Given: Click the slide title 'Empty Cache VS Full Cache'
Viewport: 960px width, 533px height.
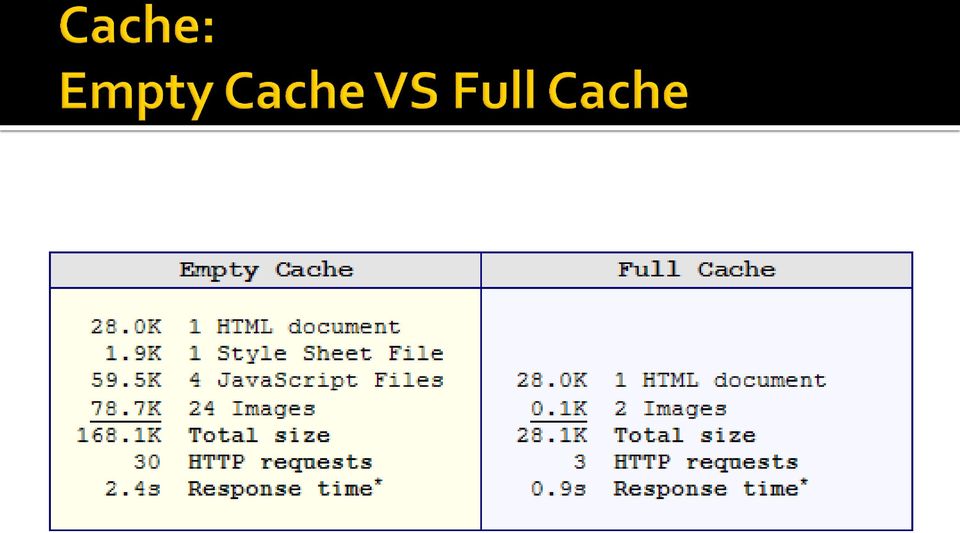Looking at the screenshot, I should coord(374,91).
